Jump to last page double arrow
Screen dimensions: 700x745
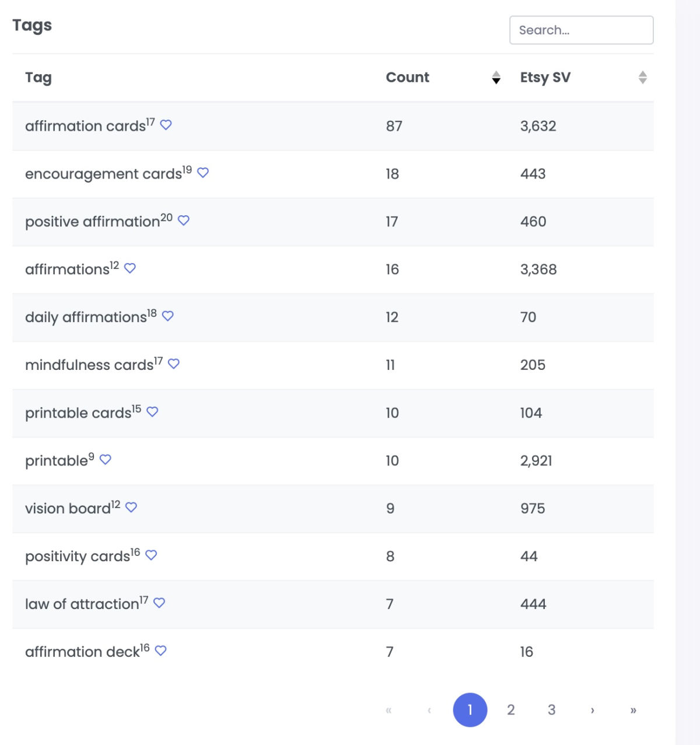(x=633, y=710)
